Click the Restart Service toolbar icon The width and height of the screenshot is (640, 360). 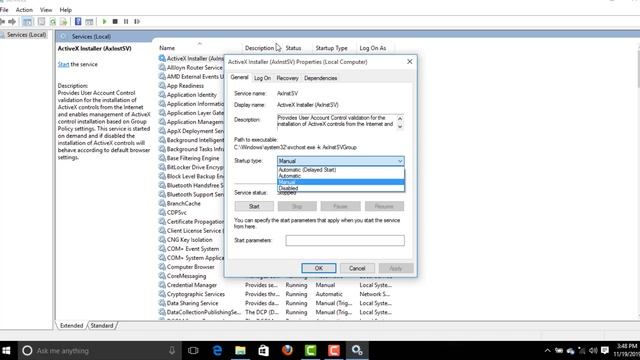click(137, 21)
